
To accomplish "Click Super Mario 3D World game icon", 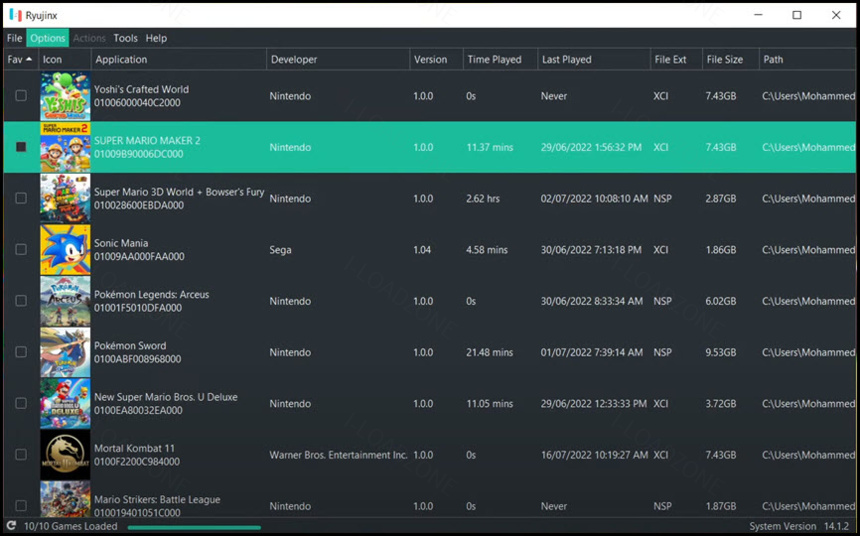I will point(65,199).
